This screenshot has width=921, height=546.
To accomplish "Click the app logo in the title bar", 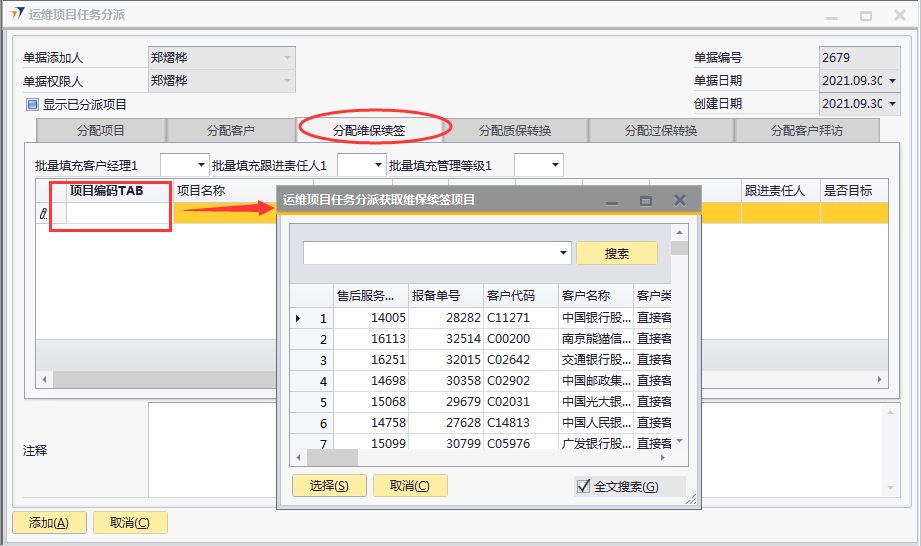I will (x=17, y=15).
